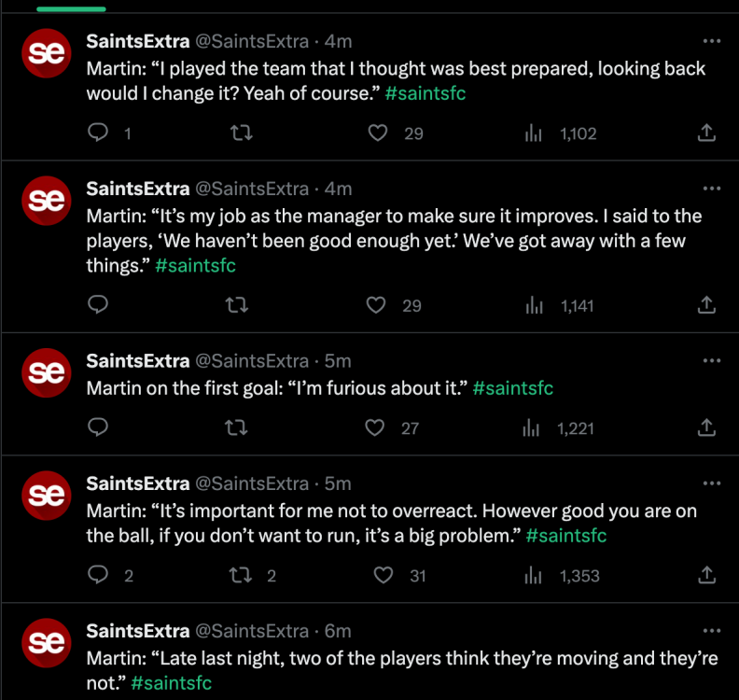
Task: Click SaintsExtra avatar on 'overreact' tweet
Action: pyautogui.click(x=47, y=495)
